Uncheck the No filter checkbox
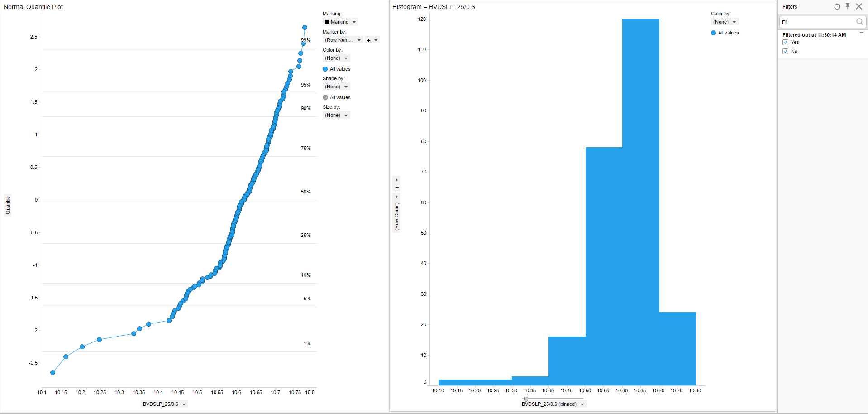 786,52
